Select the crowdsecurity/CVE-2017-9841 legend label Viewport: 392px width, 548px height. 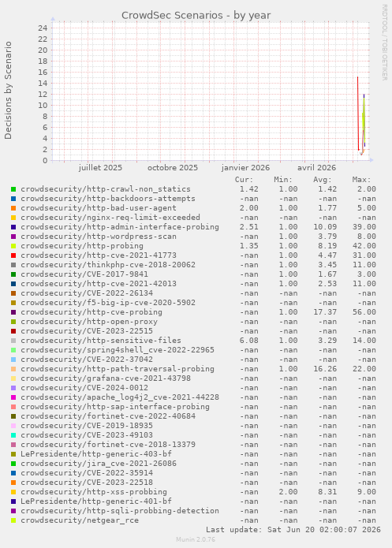(x=84, y=274)
